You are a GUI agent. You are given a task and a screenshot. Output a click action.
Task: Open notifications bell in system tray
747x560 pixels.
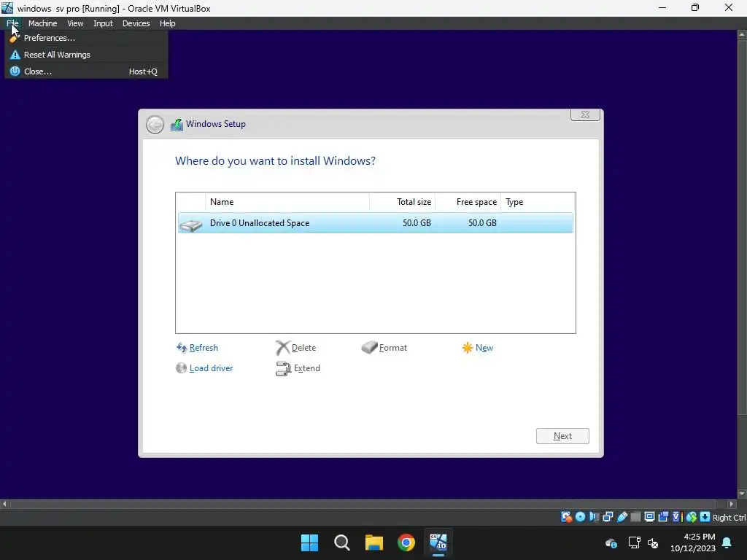pyautogui.click(x=727, y=542)
